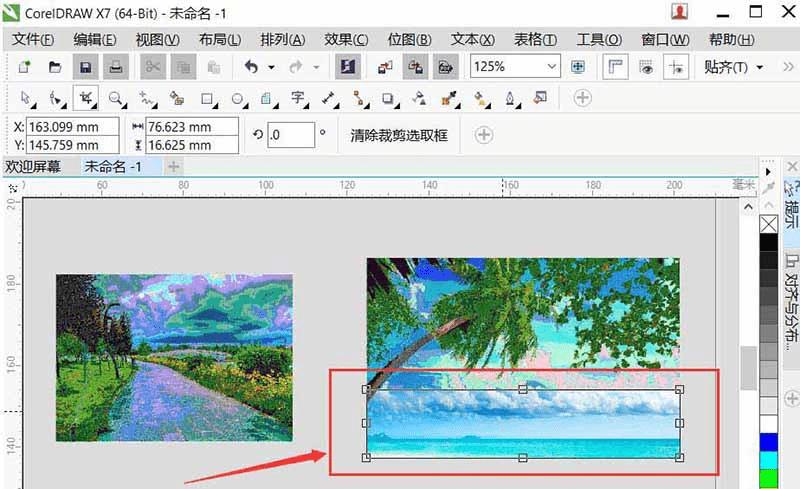Open redo history dropdown arrow
This screenshot has width=800, height=489.
(x=316, y=67)
